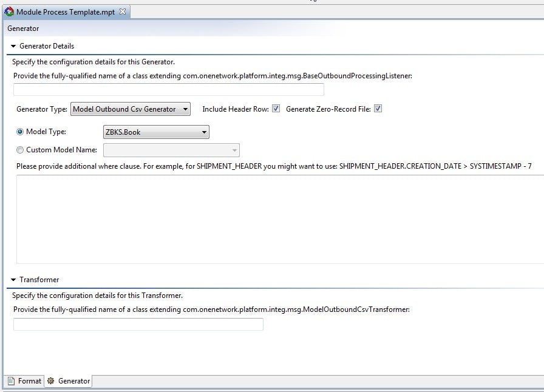Focus the BaseOutboundProcessingListener class name field
This screenshot has height=392, width=544.
click(x=169, y=89)
